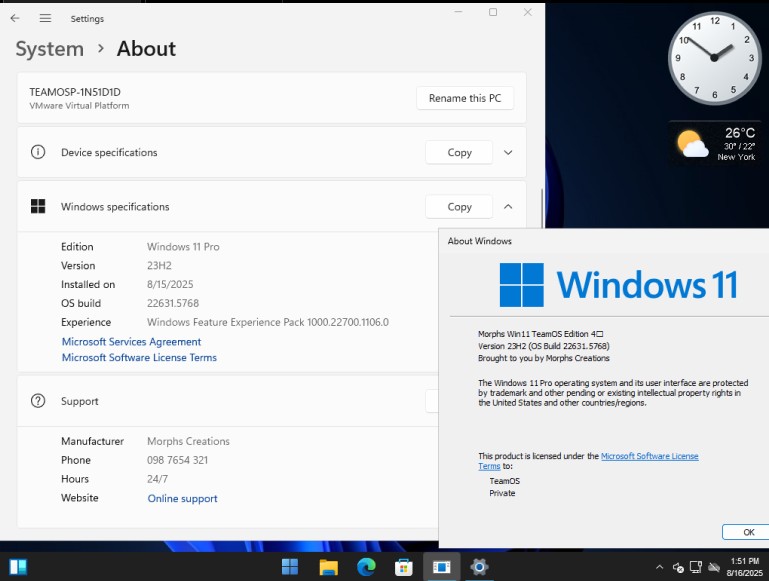Open the Settings hamburger navigation menu
The height and width of the screenshot is (581, 769).
click(45, 18)
